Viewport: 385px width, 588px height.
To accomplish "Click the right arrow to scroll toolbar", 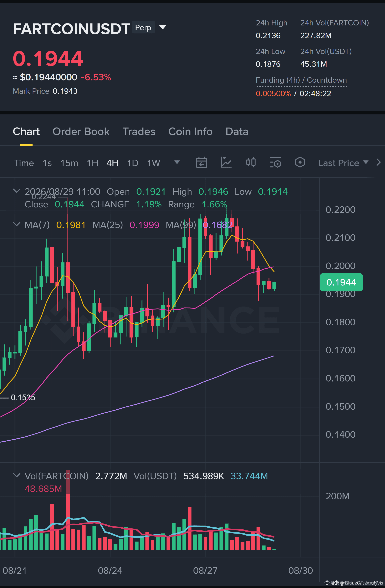I will (x=378, y=162).
